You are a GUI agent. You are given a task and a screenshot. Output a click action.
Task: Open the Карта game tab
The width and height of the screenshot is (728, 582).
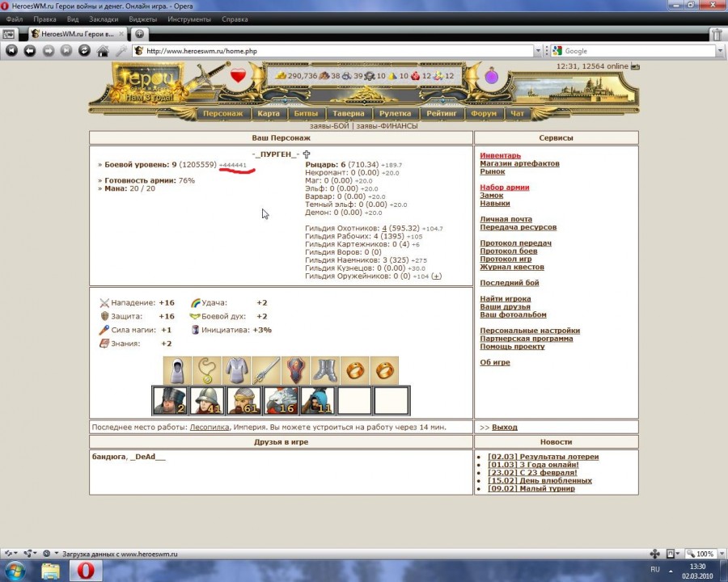269,113
